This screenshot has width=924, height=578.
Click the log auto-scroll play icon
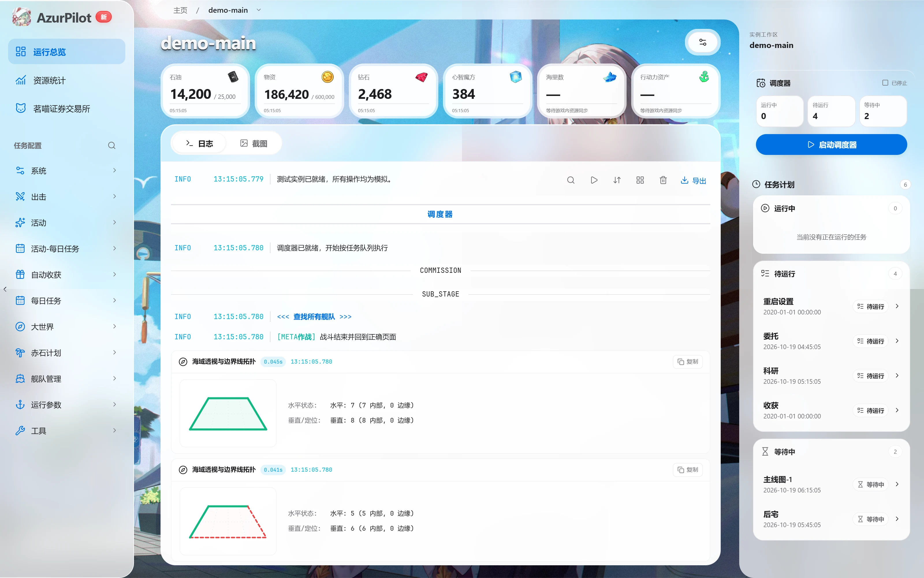coord(594,180)
